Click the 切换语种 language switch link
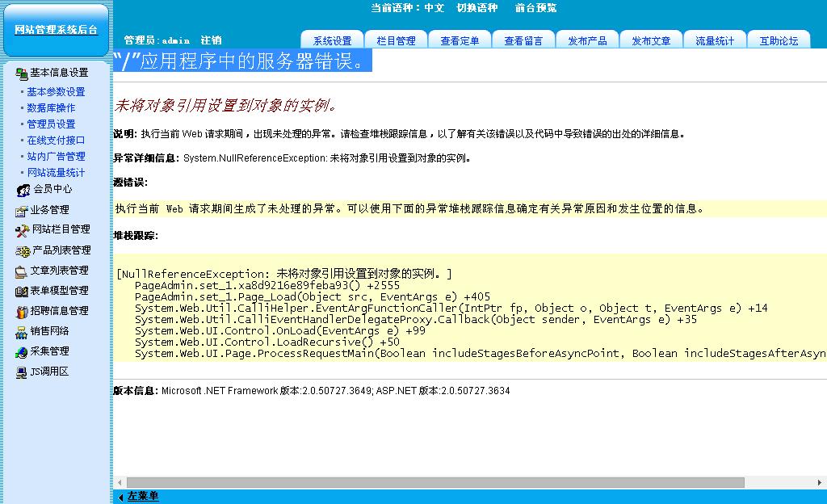Screen dimensions: 827x504 click(477, 8)
